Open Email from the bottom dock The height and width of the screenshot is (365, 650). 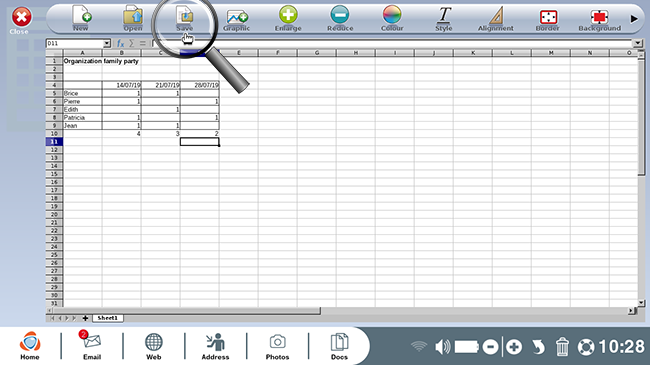(92, 345)
